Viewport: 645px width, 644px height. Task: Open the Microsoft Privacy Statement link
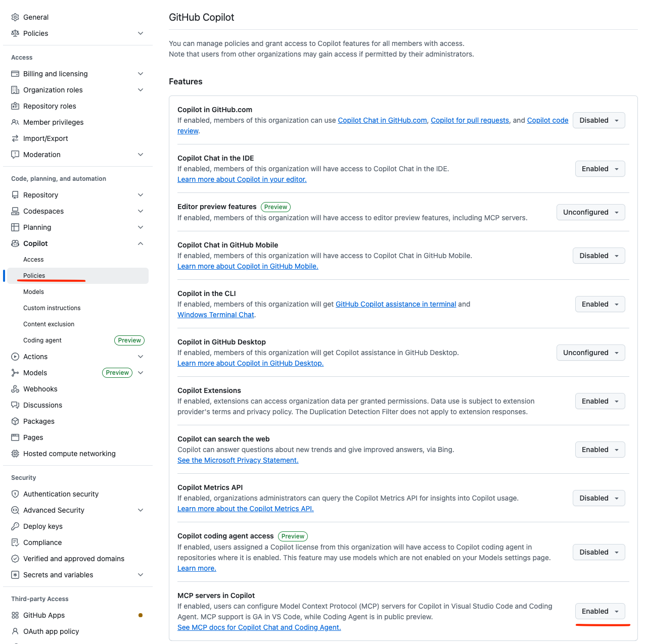238,460
